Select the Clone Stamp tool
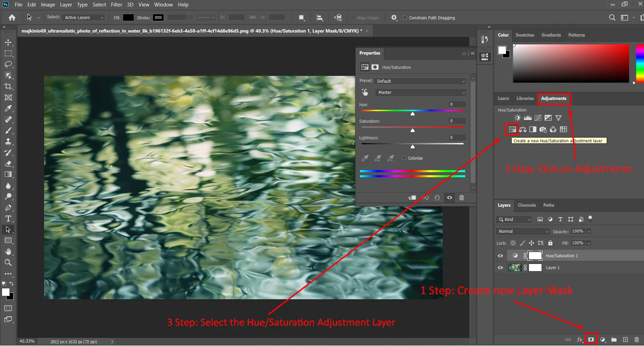644x346 pixels. pyautogui.click(x=8, y=141)
